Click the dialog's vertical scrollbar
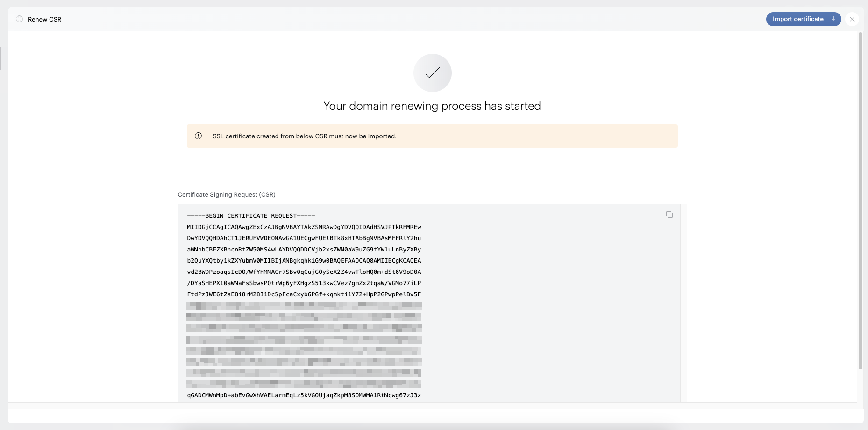 (861, 201)
